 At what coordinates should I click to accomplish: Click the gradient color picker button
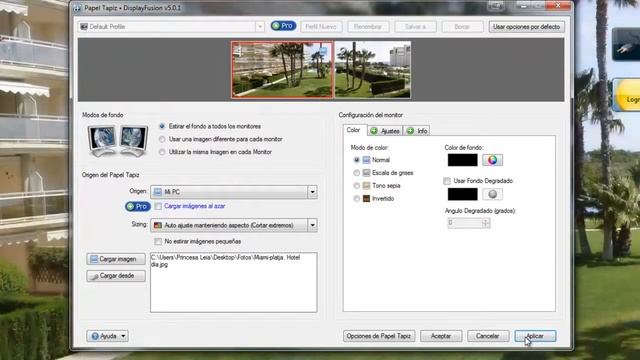point(492,194)
